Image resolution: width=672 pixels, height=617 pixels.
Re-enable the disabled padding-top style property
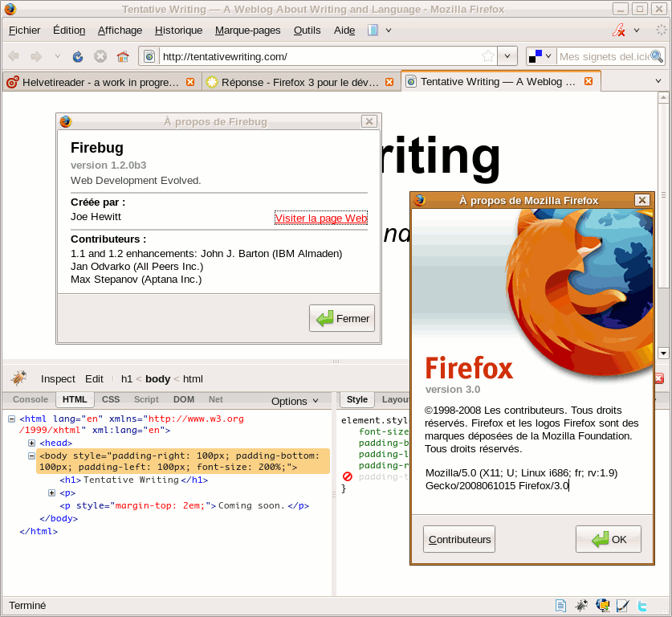(x=347, y=476)
